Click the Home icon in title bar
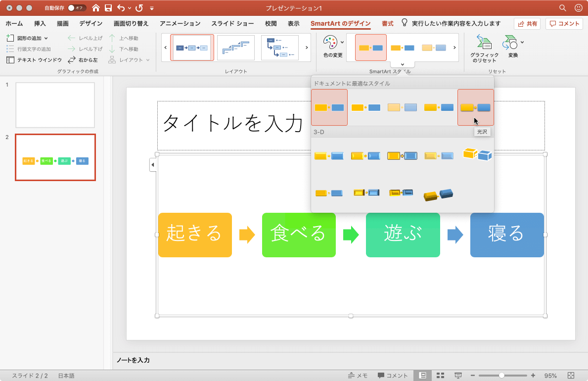Viewport: 588px width, 381px height. pos(95,8)
